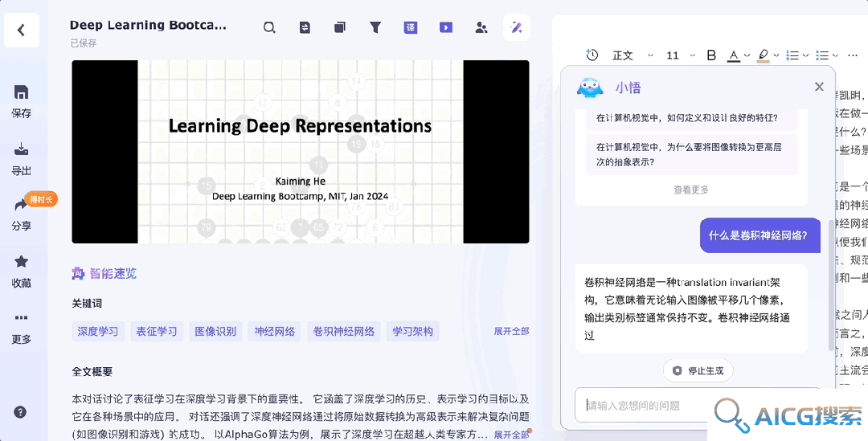This screenshot has width=868, height=441.
Task: Click the Learning Deep Representations video thumbnail
Action: (x=301, y=152)
